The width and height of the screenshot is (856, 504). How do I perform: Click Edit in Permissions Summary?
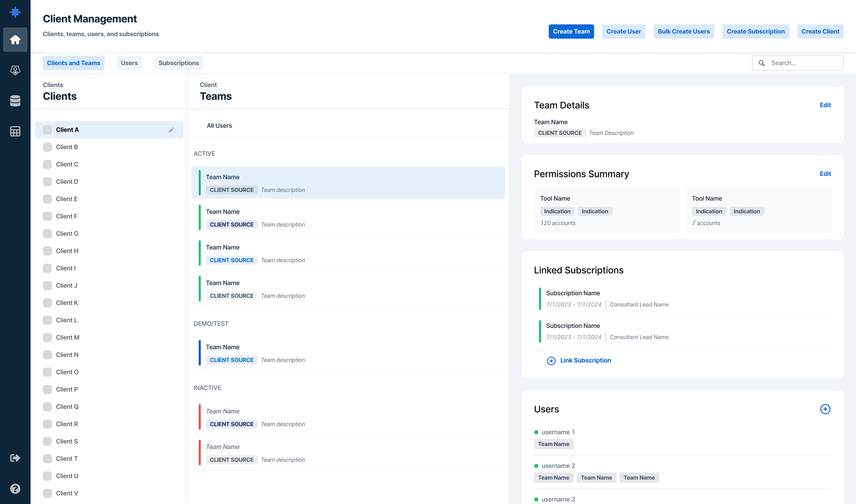click(825, 174)
